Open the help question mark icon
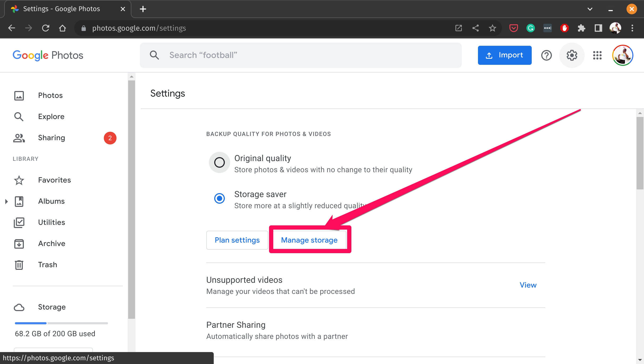644x364 pixels. pyautogui.click(x=547, y=55)
